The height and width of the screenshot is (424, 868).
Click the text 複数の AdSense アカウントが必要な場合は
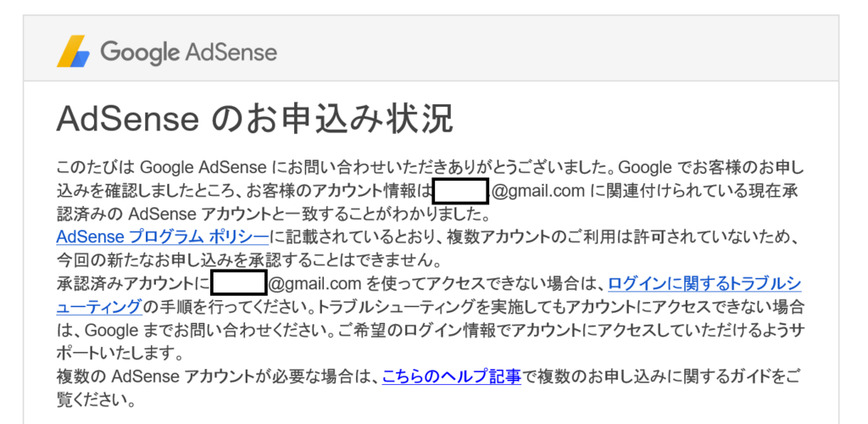pyautogui.click(x=220, y=377)
